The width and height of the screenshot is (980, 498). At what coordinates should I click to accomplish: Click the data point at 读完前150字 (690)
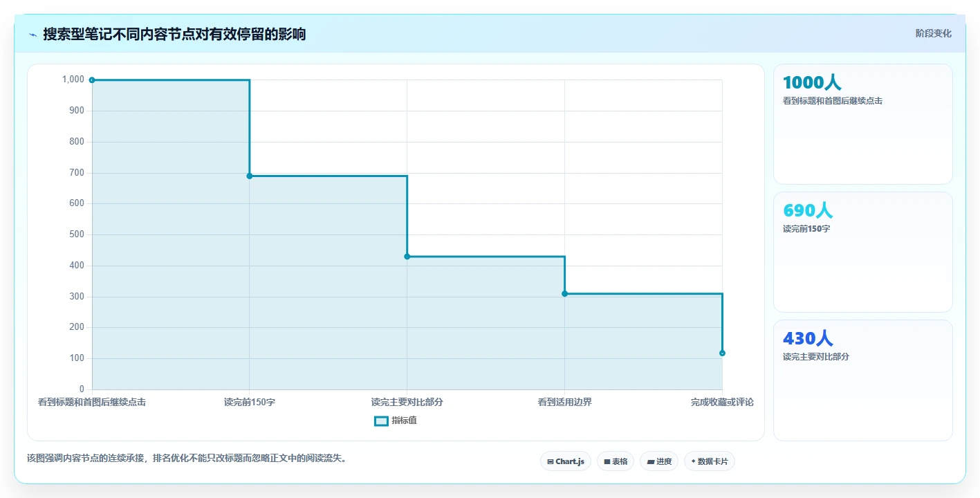coord(250,176)
